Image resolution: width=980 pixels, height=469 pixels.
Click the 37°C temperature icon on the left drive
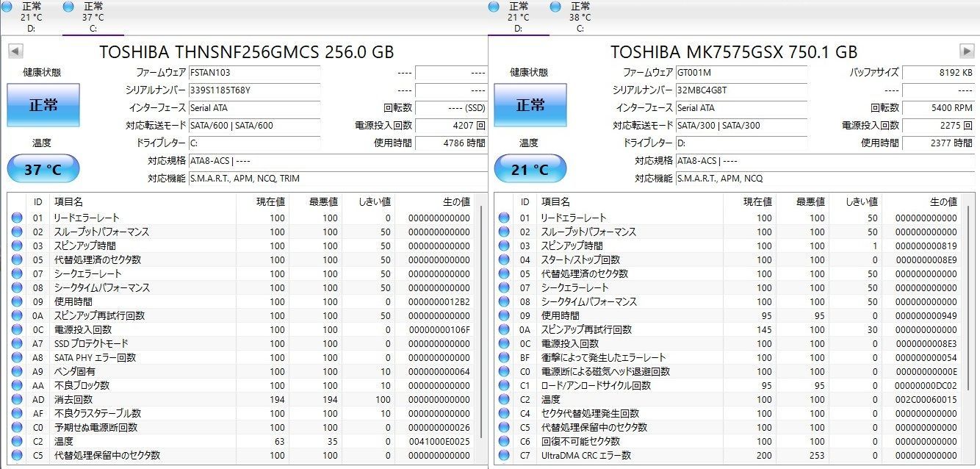click(x=43, y=168)
